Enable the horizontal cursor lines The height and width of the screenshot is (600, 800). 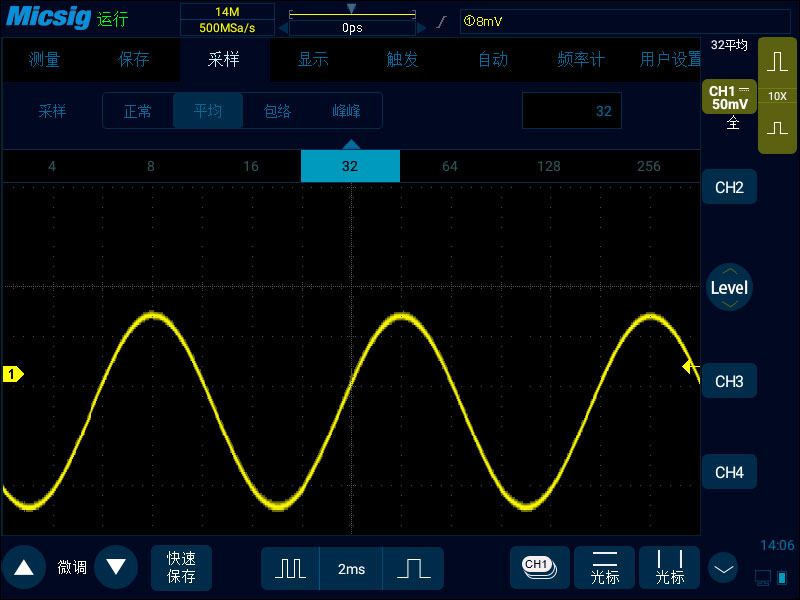pos(605,567)
